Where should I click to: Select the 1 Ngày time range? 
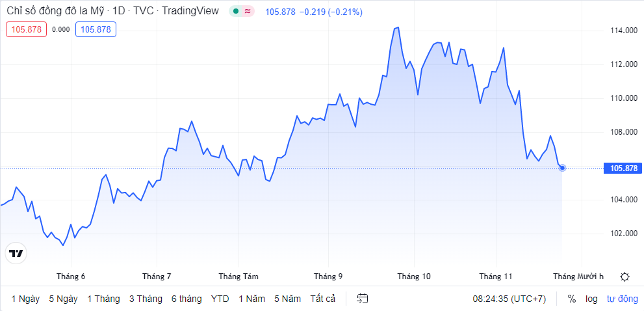pyautogui.click(x=25, y=299)
